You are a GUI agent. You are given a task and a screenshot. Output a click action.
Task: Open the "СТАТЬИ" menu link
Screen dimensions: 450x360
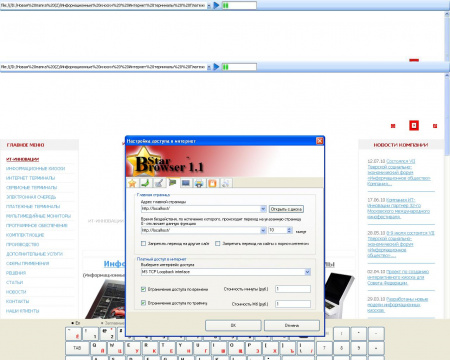14,282
